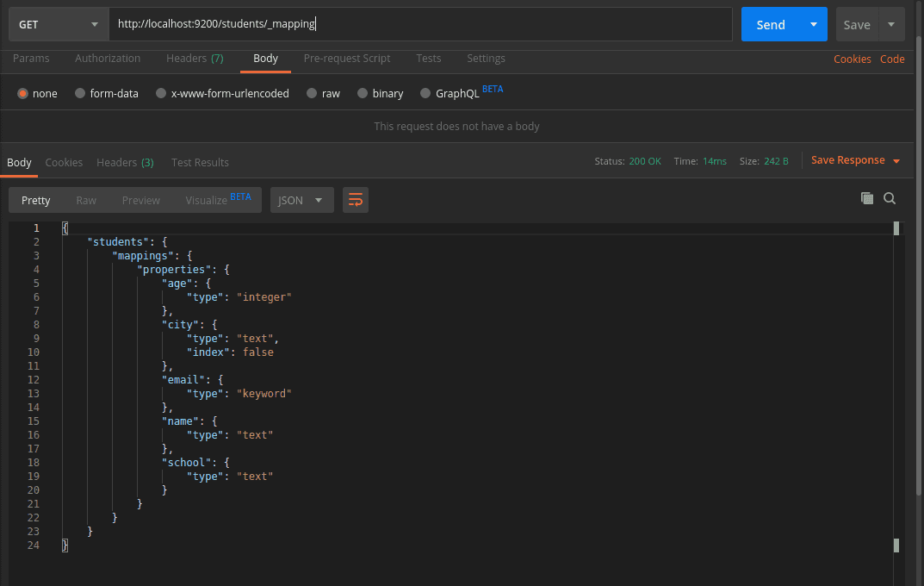924x586 pixels.
Task: Open the GET method dropdown
Action: coord(58,24)
